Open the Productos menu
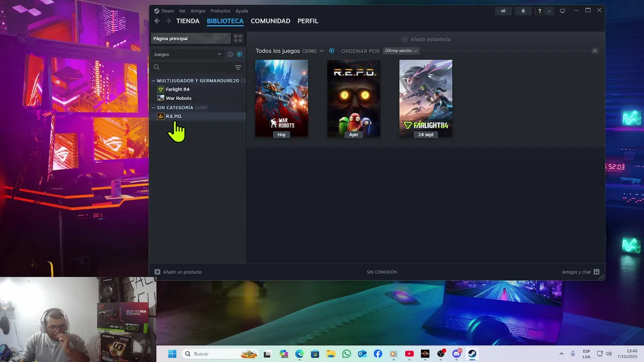644x362 pixels. click(220, 11)
